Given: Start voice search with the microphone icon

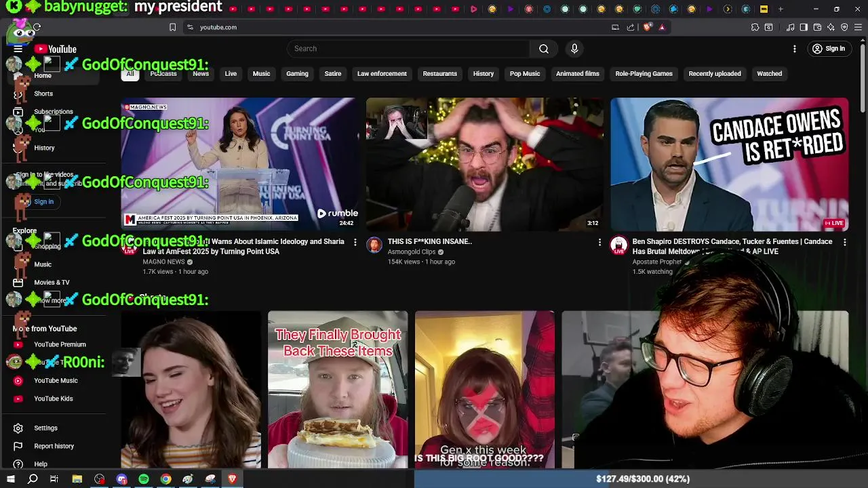Looking at the screenshot, I should point(574,49).
